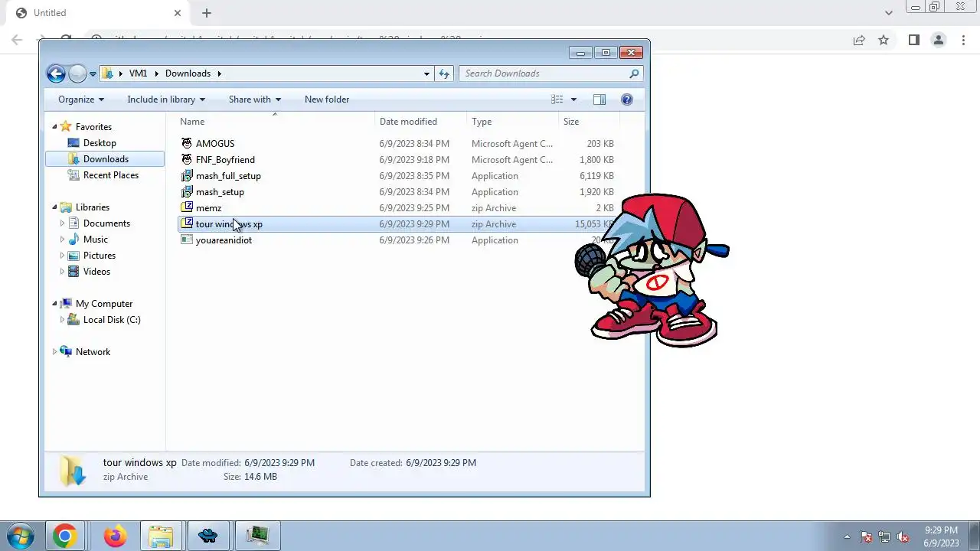Toggle the preview pane button
Screen dimensions: 980x551
[x=599, y=99]
